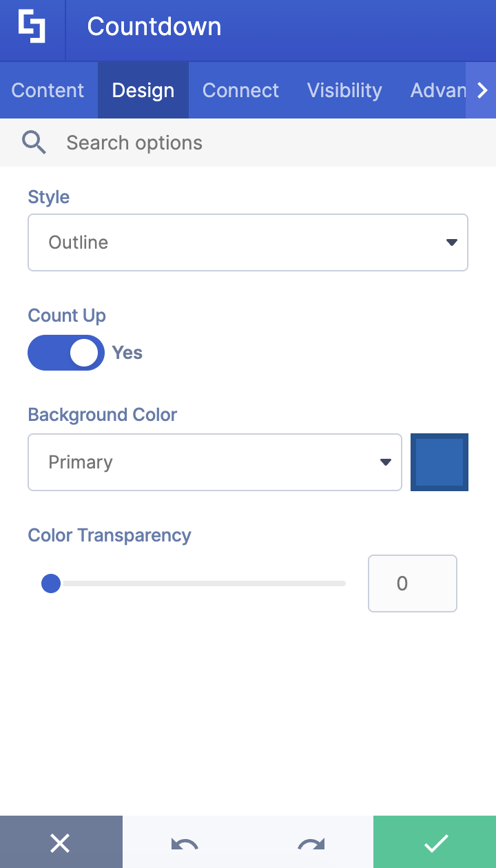The width and height of the screenshot is (496, 868).
Task: Click the caret arrow on the Style selector
Action: (451, 242)
